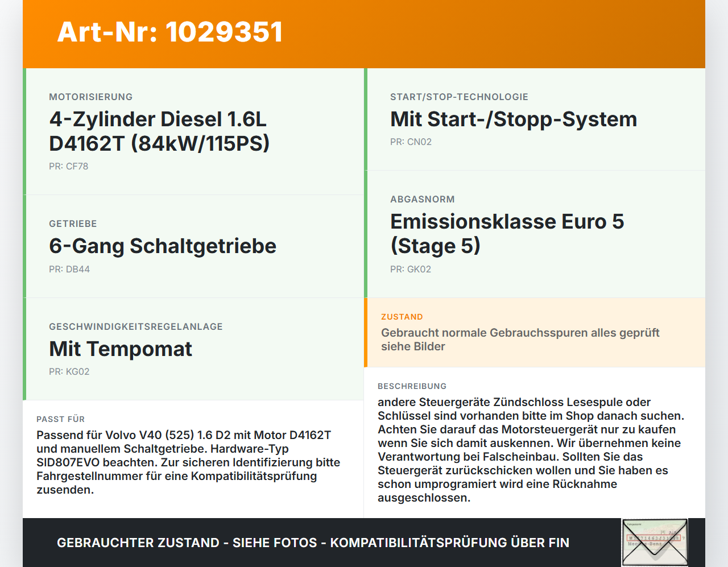Click "Emissionsklasse Euro 5 (Stage 5)"

point(507,234)
